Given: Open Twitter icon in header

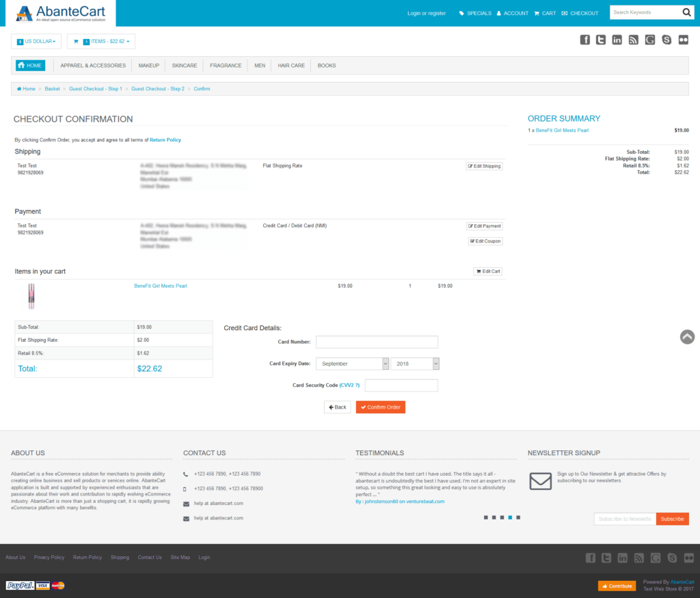Looking at the screenshot, I should click(x=601, y=40).
